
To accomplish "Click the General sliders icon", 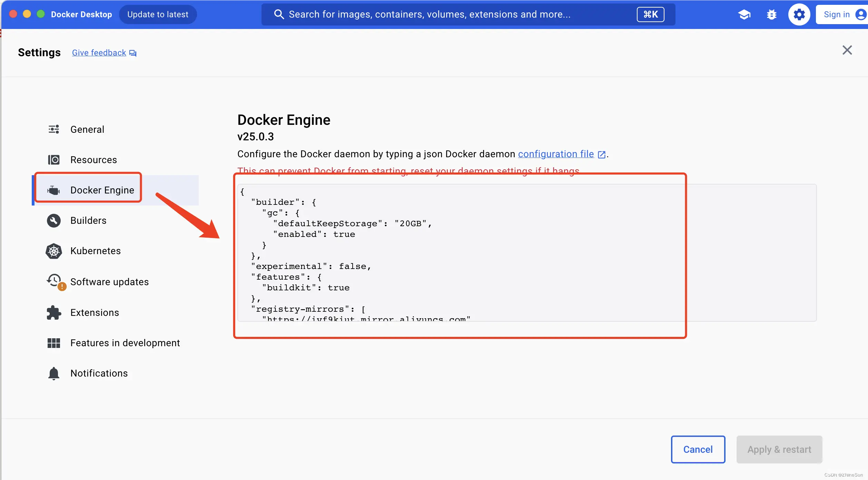I will [54, 129].
